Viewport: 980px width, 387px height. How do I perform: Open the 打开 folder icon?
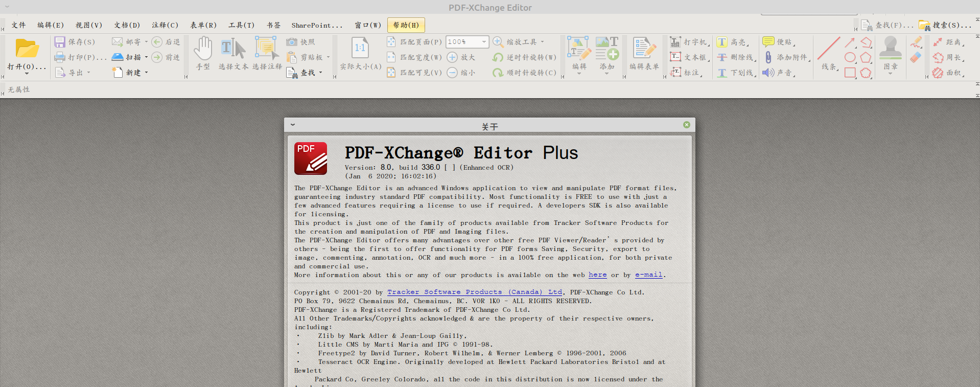point(27,49)
